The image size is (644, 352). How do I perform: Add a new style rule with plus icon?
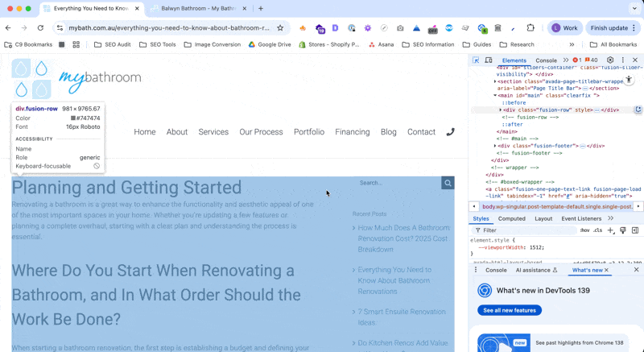[x=610, y=230]
